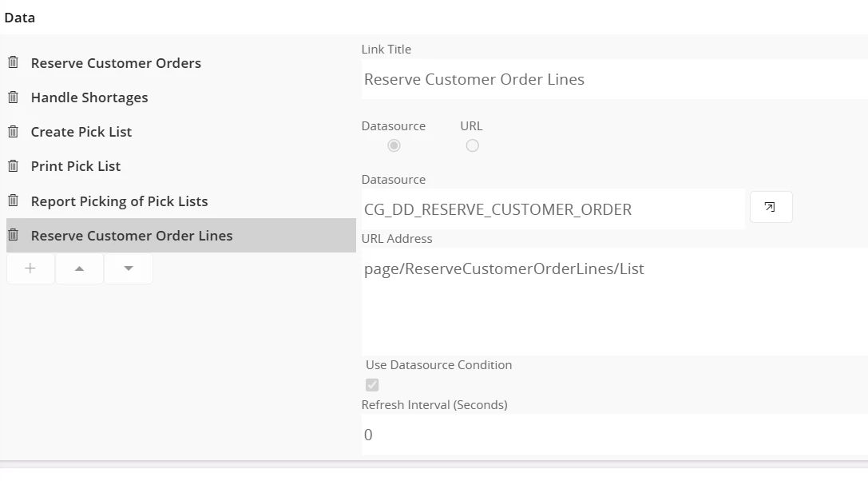This screenshot has height=481, width=868.
Task: Edit the URL Address text area
Action: pyautogui.click(x=613, y=300)
